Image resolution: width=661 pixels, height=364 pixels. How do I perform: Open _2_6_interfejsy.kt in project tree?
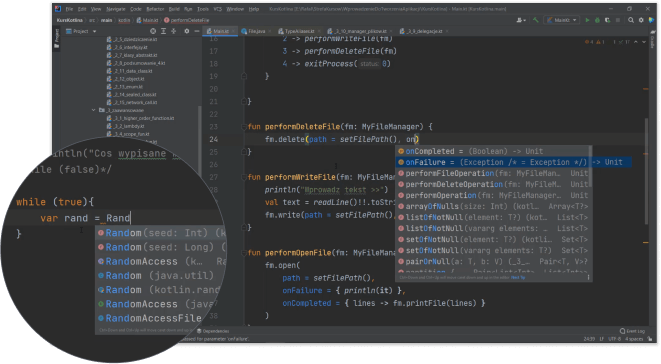click(x=127, y=47)
